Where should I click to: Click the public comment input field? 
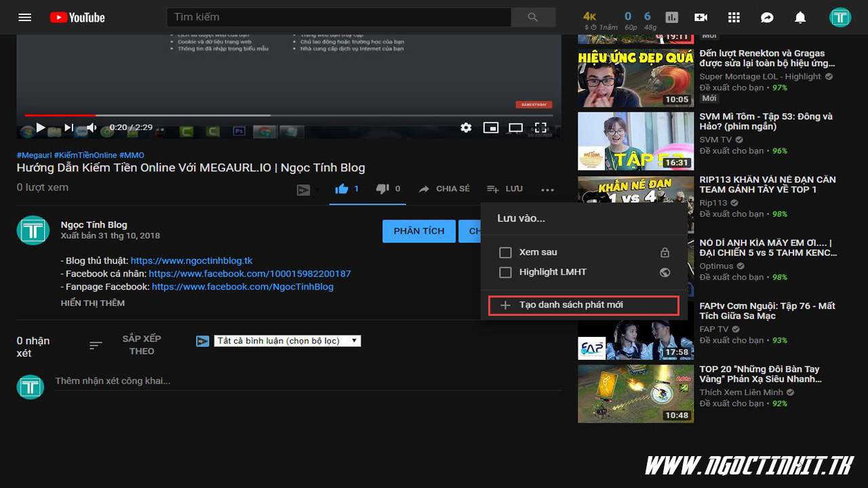coord(308,382)
